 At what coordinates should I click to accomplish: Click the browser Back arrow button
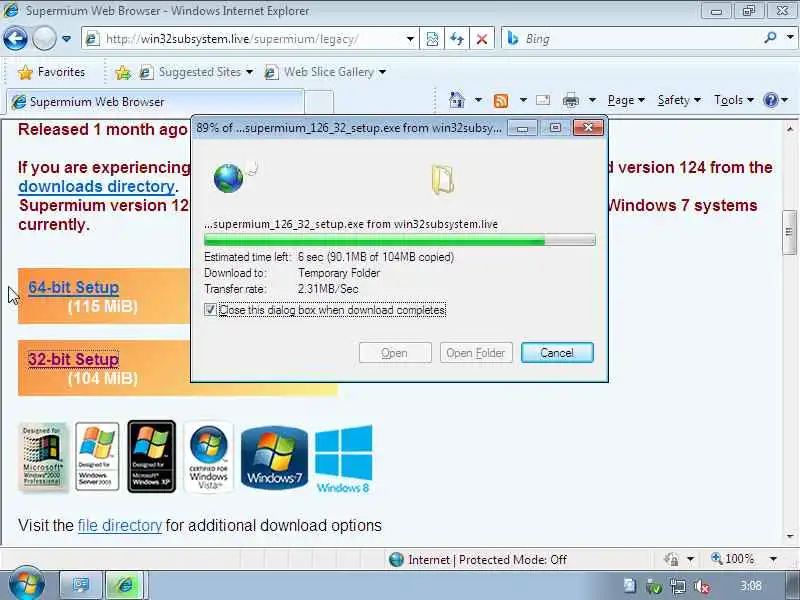(x=15, y=39)
